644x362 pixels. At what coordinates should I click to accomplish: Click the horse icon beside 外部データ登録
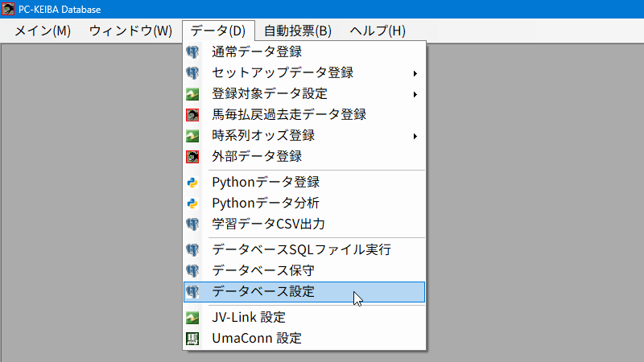coord(192,157)
